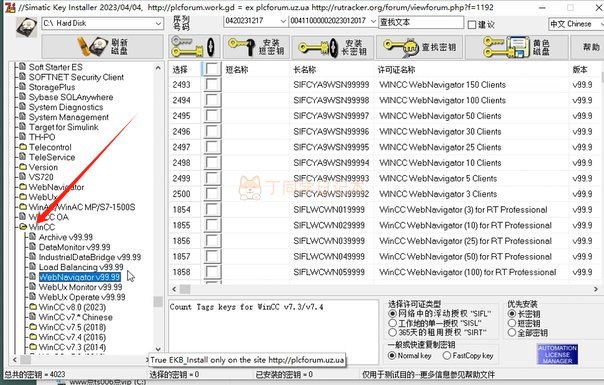Select WebUx Monitor v99.99 tree item
The height and width of the screenshot is (385, 604).
[80, 287]
